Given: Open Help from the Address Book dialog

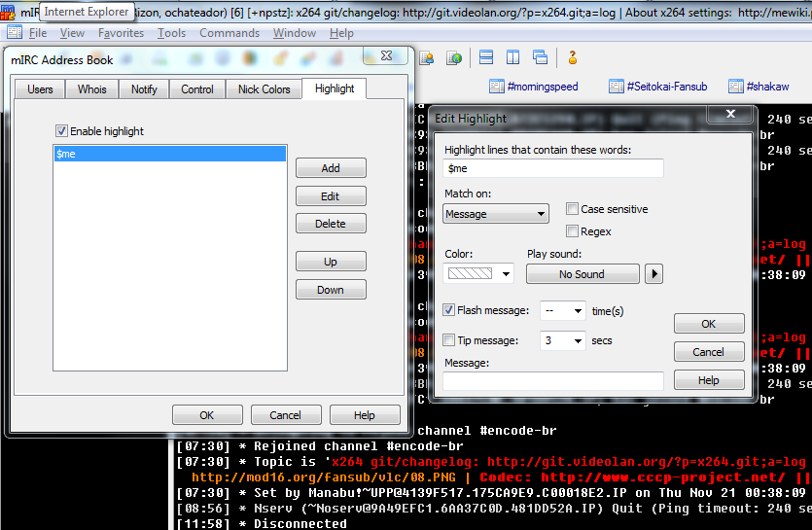Looking at the screenshot, I should [x=365, y=415].
